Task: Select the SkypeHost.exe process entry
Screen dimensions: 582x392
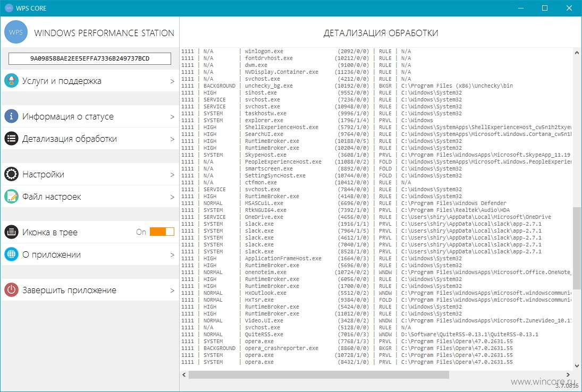Action: point(376,155)
